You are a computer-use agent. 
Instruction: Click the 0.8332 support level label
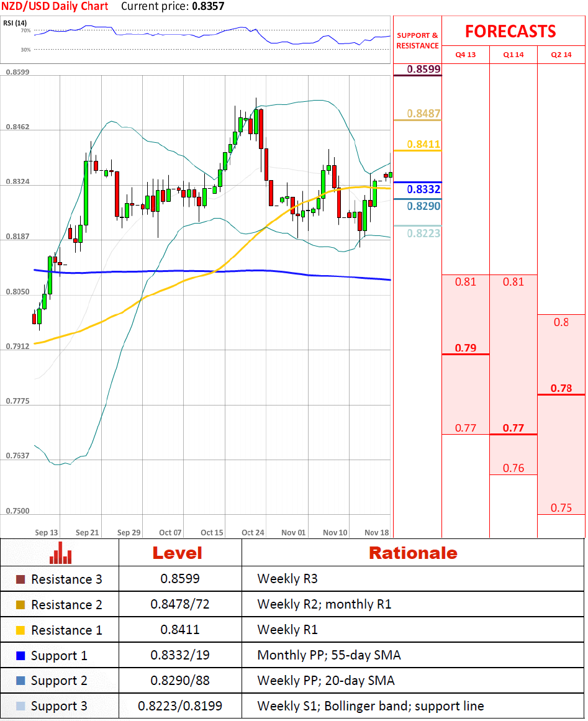[423, 189]
